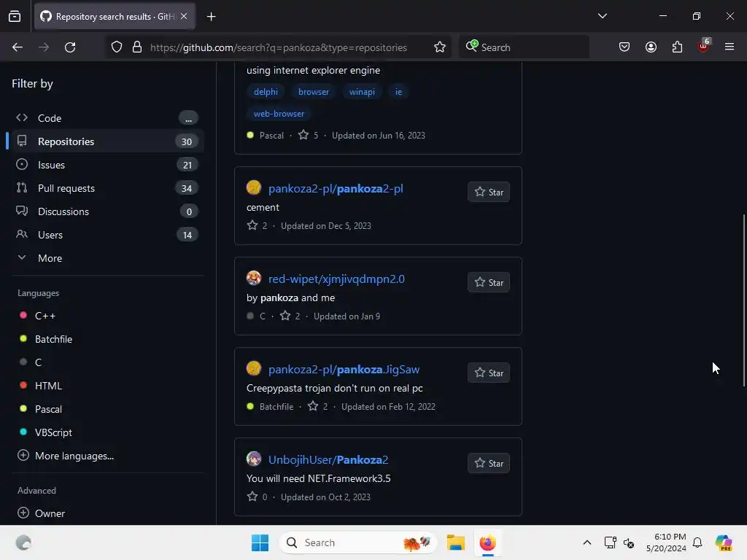Open the pankoza2-pl/pankoza.JigSaw repository link
747x560 pixels.
[344, 370]
